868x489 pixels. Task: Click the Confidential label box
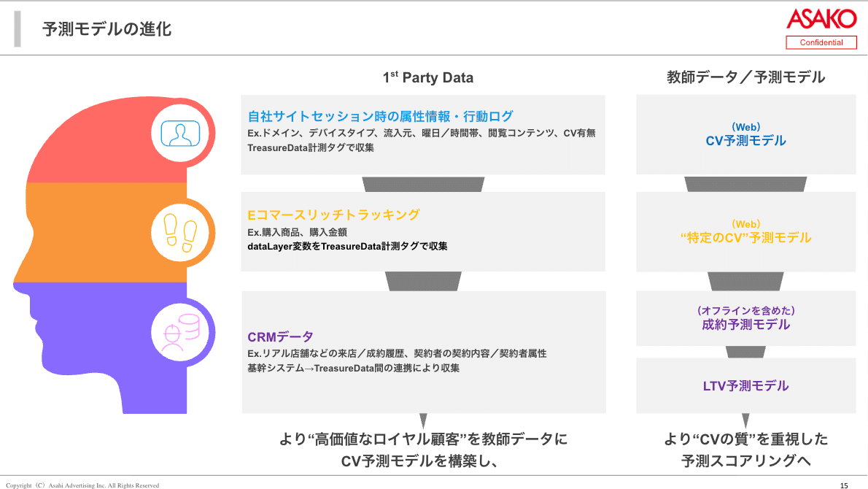[821, 42]
